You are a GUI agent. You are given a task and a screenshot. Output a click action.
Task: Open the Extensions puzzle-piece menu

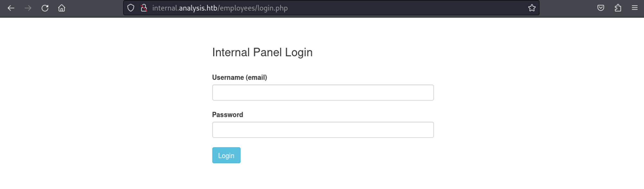pos(618,8)
